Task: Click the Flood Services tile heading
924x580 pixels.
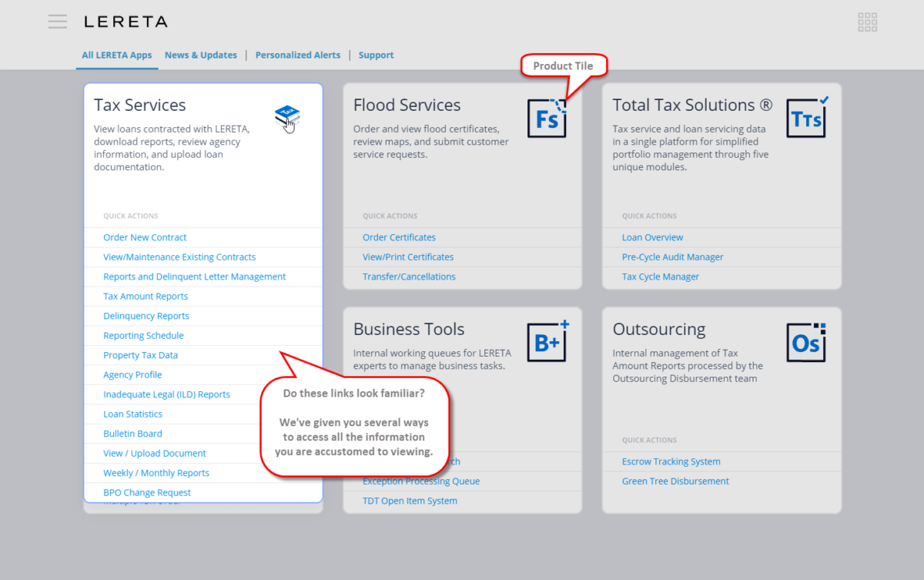Action: [407, 106]
